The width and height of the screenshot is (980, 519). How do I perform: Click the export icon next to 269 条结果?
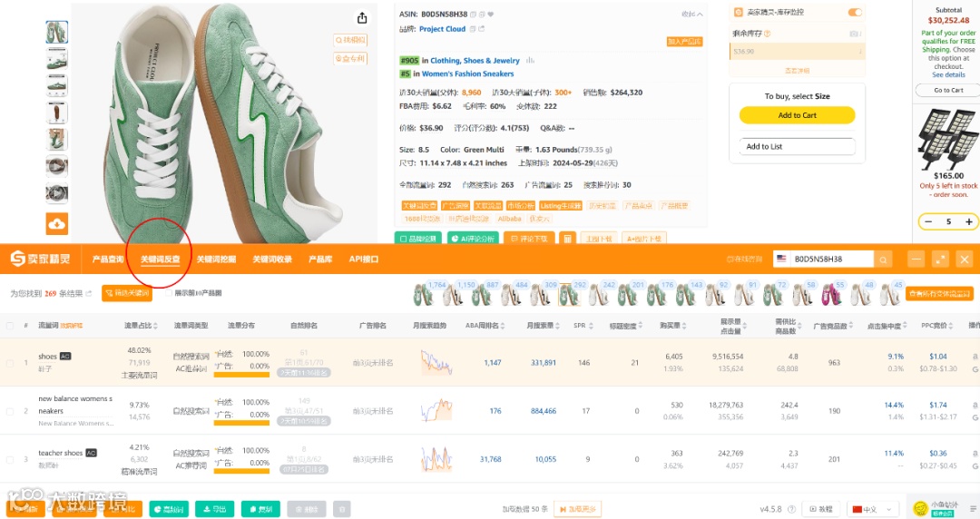pos(89,293)
